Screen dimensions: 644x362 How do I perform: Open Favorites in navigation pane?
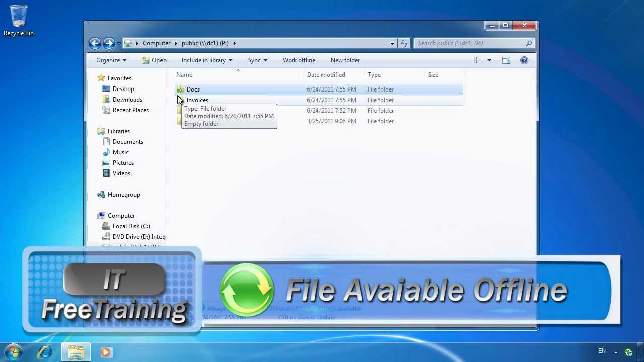(x=119, y=78)
